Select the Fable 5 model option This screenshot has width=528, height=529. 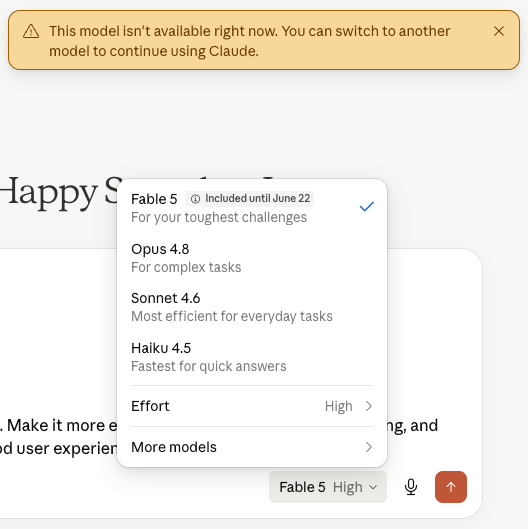[x=252, y=207]
